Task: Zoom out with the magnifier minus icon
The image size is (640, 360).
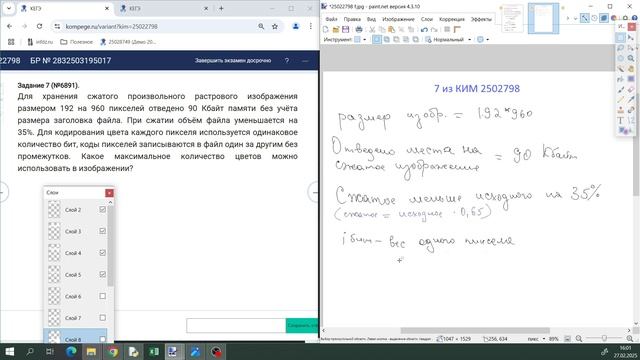Action: [x=579, y=339]
